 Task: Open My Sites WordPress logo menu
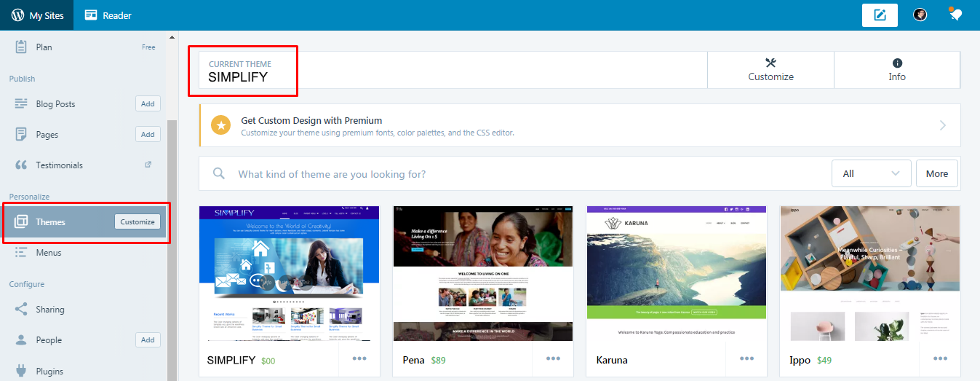17,15
